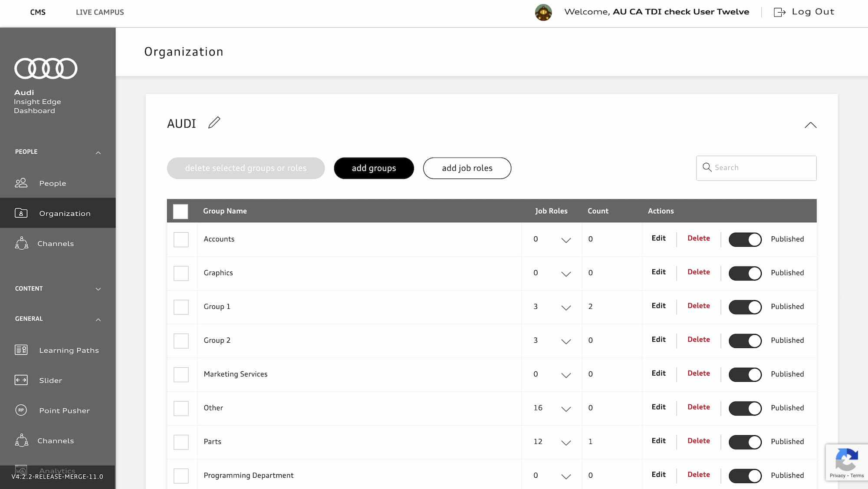
Task: Toggle Published switch for Accounts
Action: pyautogui.click(x=745, y=239)
